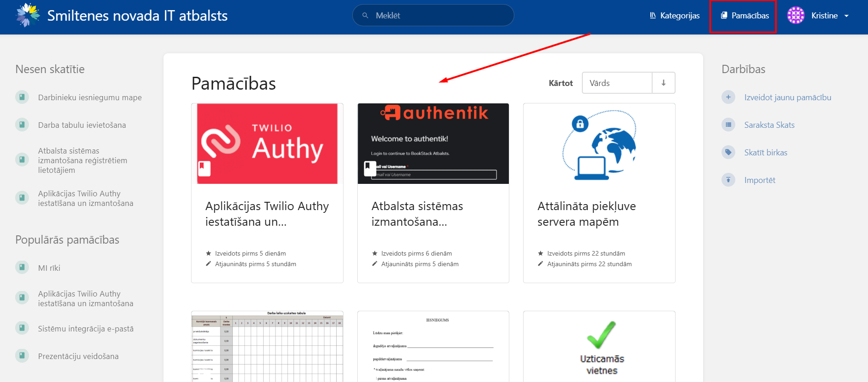Viewport: 868px width, 382px height.
Task: Open Prezentāciju veidošana item
Action: click(x=78, y=356)
